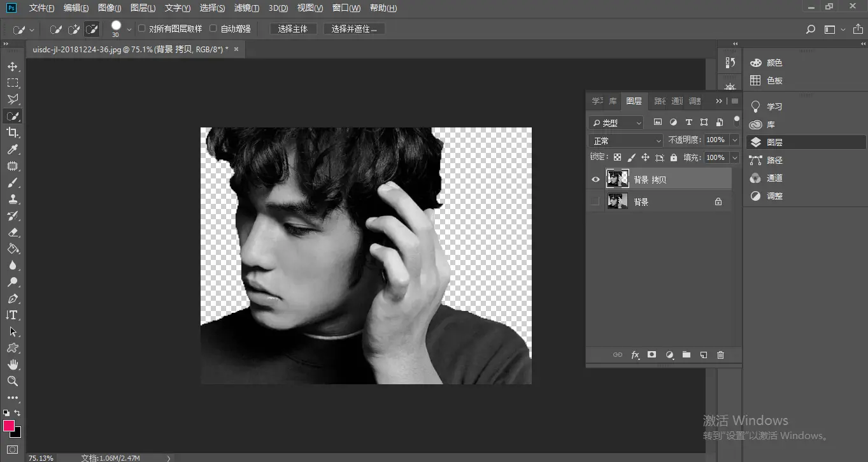Click the 选择并遮住 button
Image resolution: width=868 pixels, height=462 pixels.
[x=354, y=29]
